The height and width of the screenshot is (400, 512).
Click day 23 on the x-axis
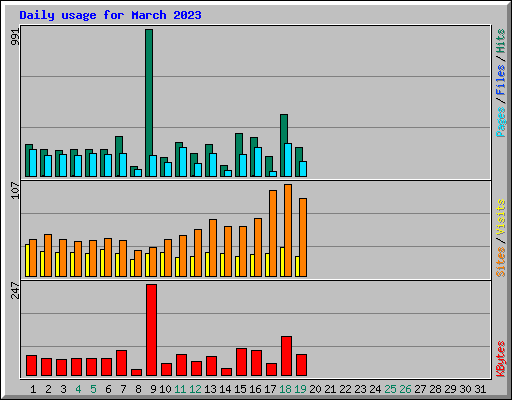coord(360,389)
